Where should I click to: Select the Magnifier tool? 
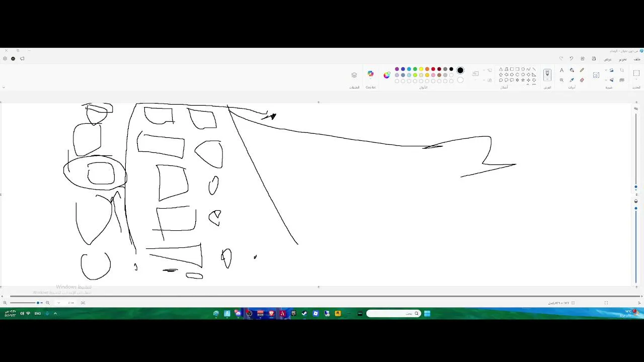pos(562,80)
